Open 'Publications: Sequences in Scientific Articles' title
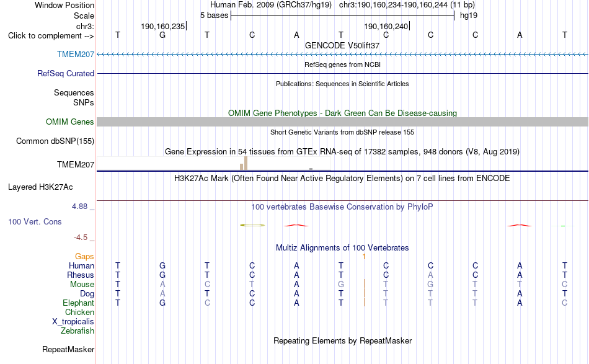Image resolution: width=589 pixels, height=364 pixels. point(342,84)
